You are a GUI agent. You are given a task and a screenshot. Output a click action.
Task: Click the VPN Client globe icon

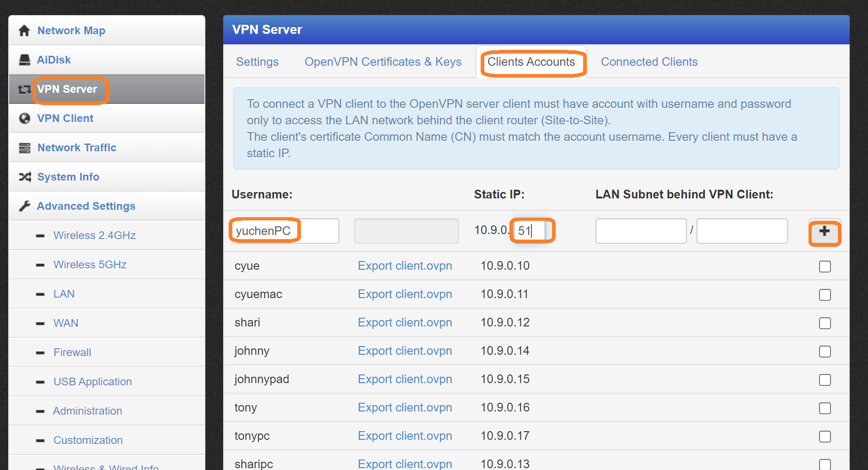pyautogui.click(x=24, y=118)
